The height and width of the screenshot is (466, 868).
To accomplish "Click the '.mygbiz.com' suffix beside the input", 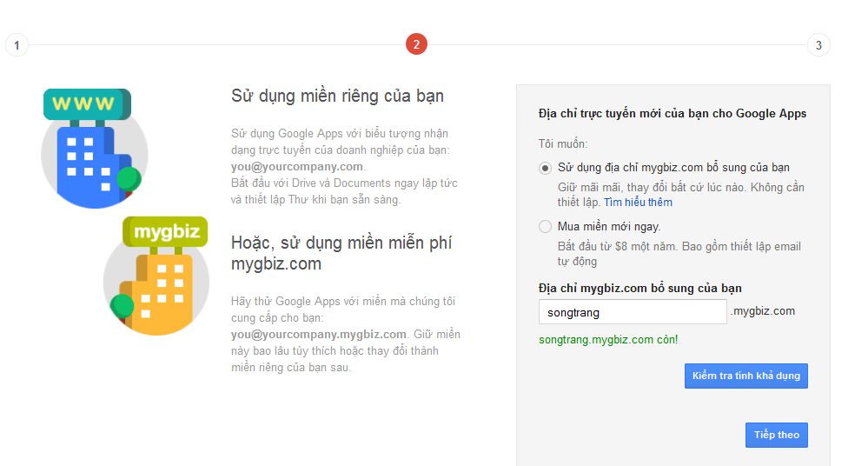I will pyautogui.click(x=762, y=311).
